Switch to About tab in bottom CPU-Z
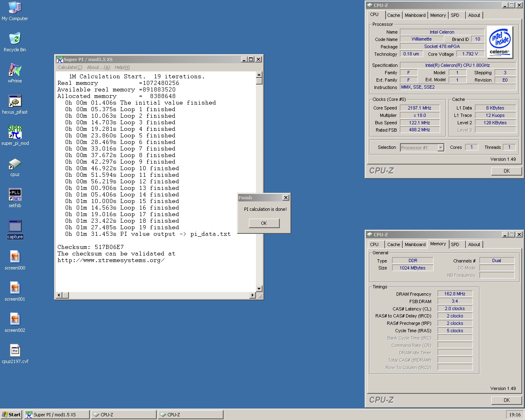Screen dimensions: 525x420 (474, 244)
